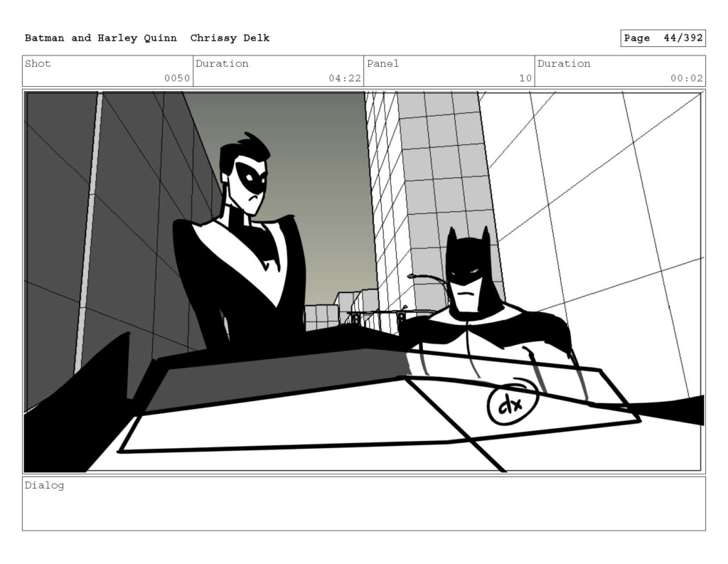Click the "Panel" field label
Image resolution: width=728 pixels, height=564 pixels.
(x=382, y=63)
